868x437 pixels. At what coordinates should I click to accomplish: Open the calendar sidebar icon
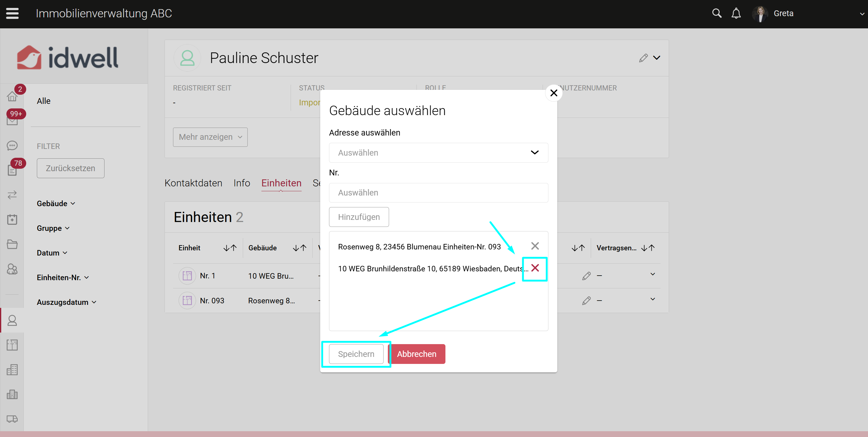pos(12,219)
